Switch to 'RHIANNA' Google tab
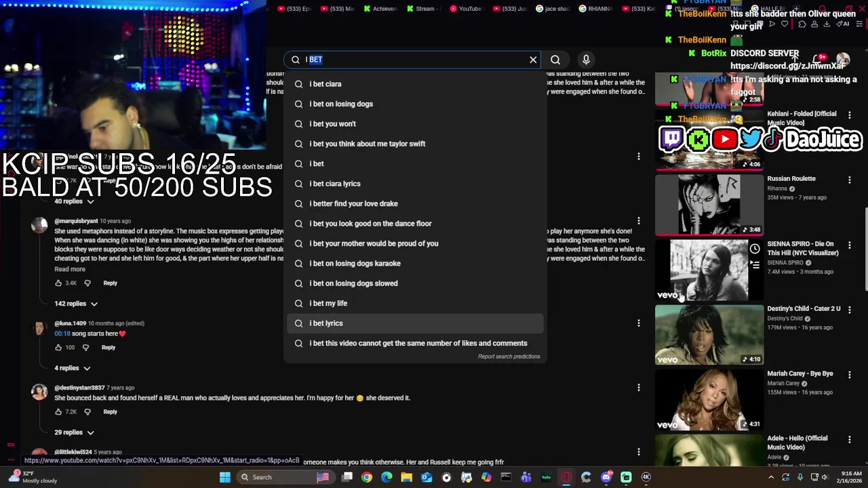 596,9
